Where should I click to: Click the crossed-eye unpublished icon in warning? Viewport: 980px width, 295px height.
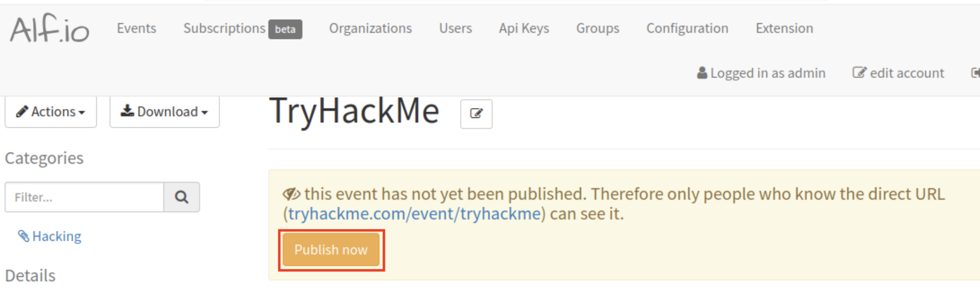click(x=292, y=194)
